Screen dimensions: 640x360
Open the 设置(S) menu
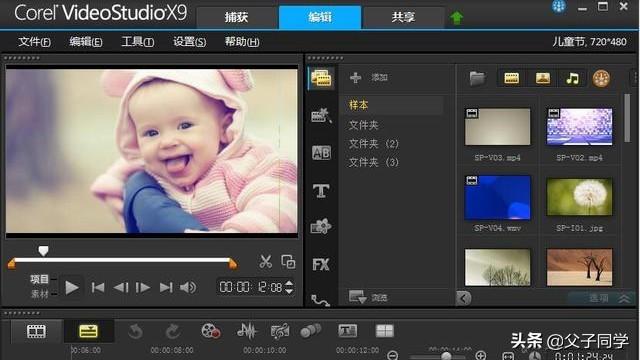coord(189,42)
